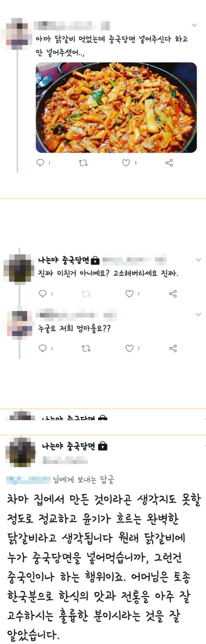Open the dakgalbi food photo
This screenshot has width=206, height=644.
116,107
